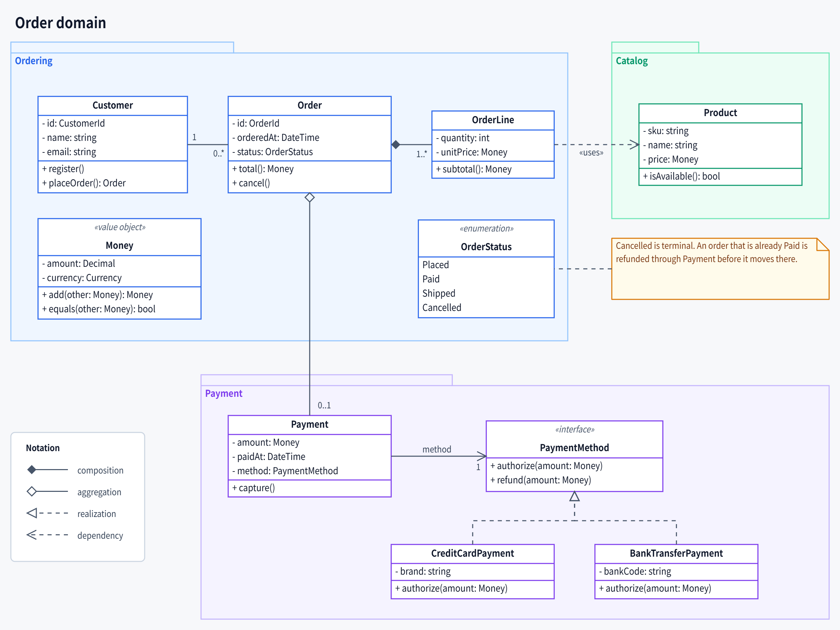This screenshot has width=840, height=630.
Task: Click the 'Order domain' diagram title
Action: [60, 23]
